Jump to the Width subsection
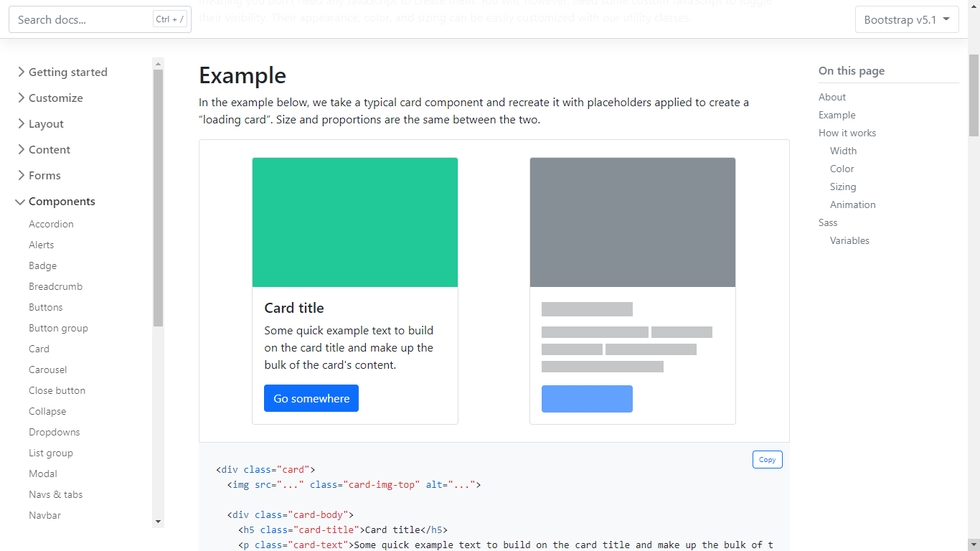The height and width of the screenshot is (551, 980). coord(843,151)
